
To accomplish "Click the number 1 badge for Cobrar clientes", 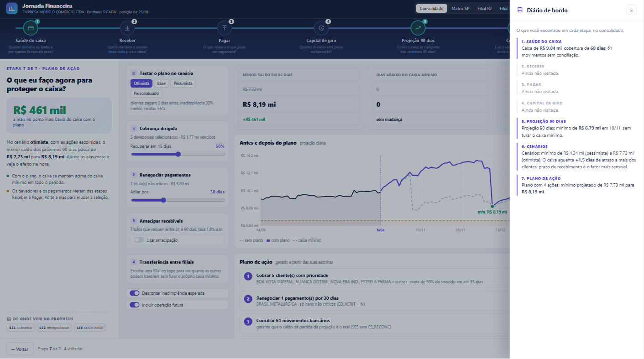I will coord(248,276).
